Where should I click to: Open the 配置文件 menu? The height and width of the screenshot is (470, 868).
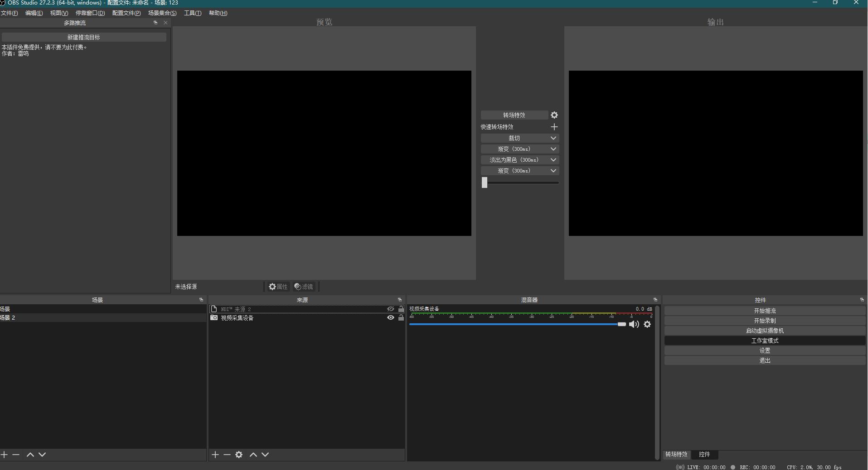(x=126, y=13)
